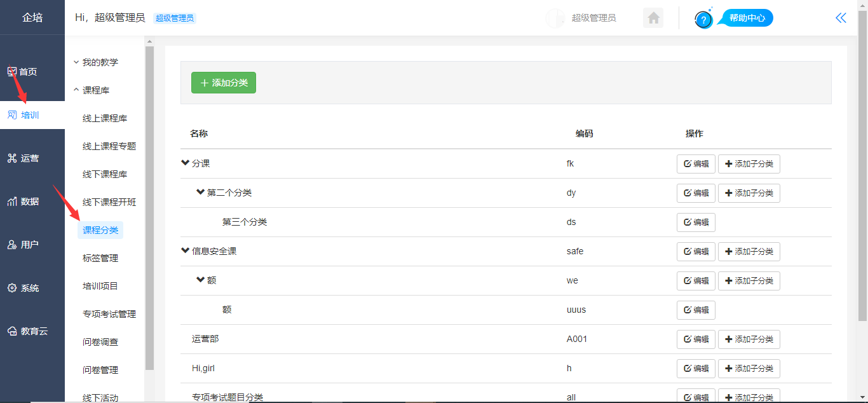Open 线上课程专题 submenu item
Screen dimensions: 868x403
[x=109, y=146]
